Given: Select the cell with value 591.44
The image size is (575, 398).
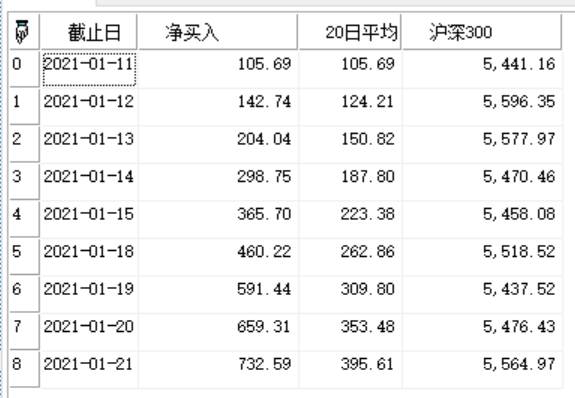Looking at the screenshot, I should point(218,294).
